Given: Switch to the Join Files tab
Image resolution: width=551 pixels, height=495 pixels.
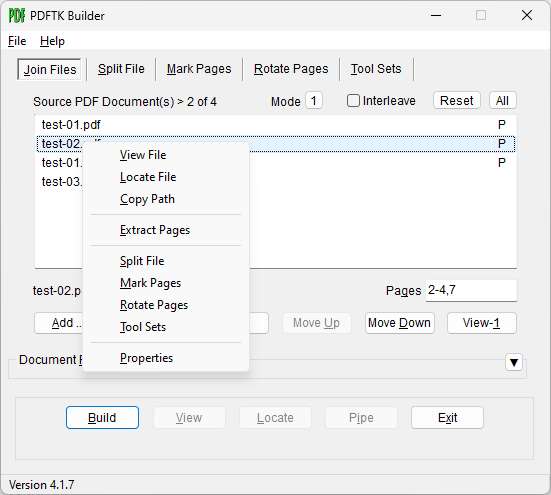Looking at the screenshot, I should 50,69.
